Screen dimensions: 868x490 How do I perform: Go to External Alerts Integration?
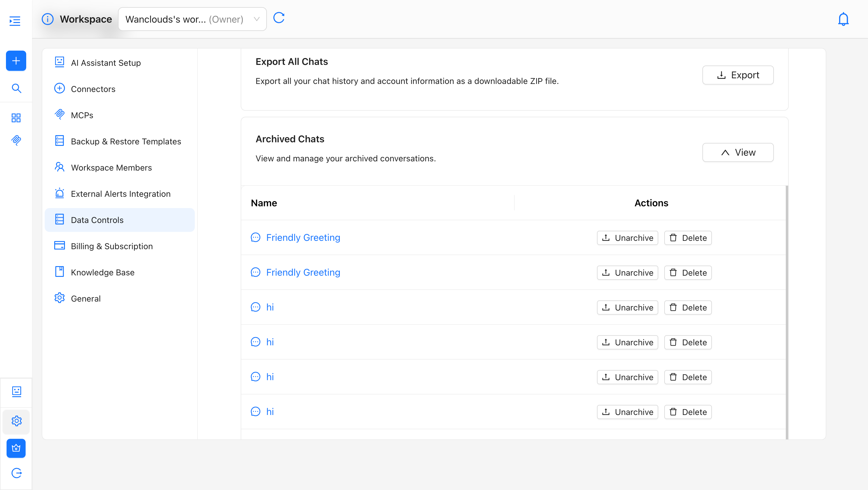coord(120,193)
